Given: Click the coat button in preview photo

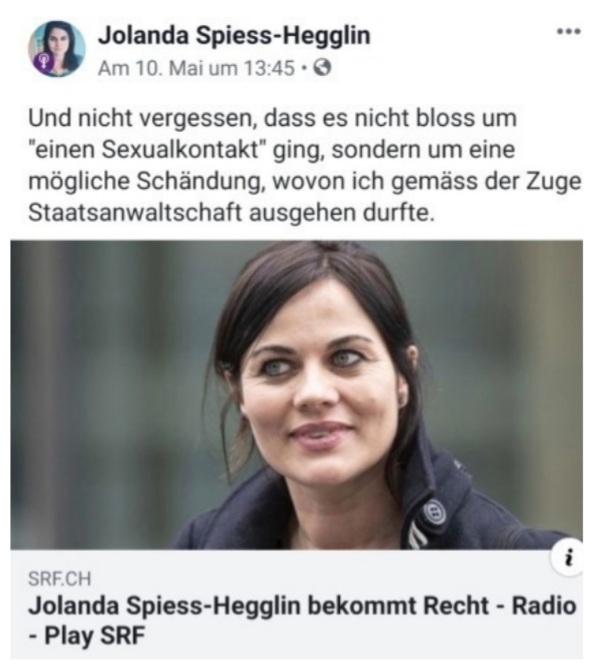Looking at the screenshot, I should [433, 512].
